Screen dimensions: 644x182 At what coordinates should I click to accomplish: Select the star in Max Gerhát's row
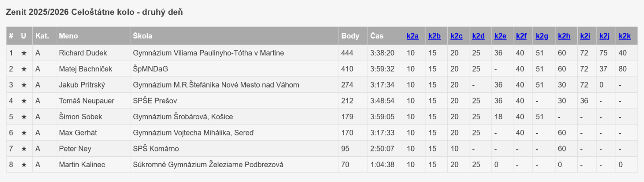click(24, 133)
